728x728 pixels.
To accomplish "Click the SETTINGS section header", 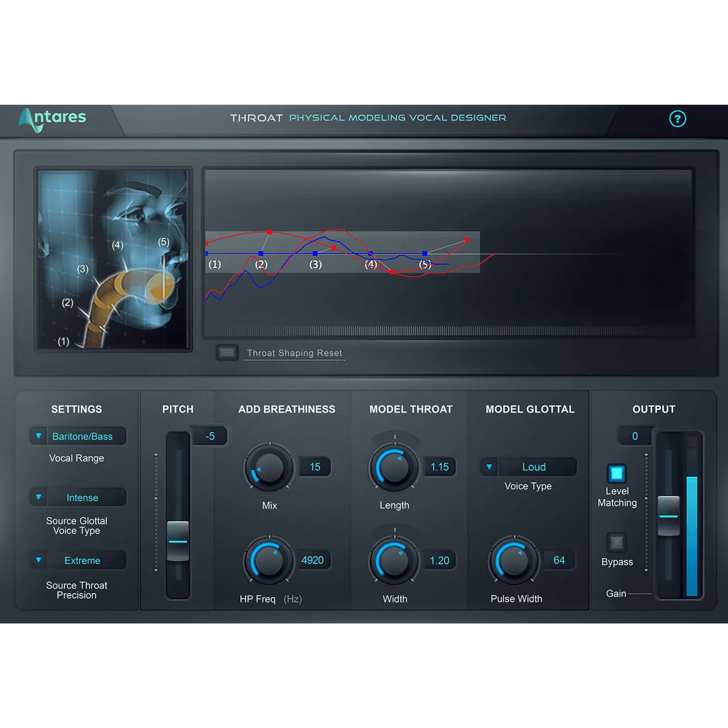I will [x=77, y=409].
